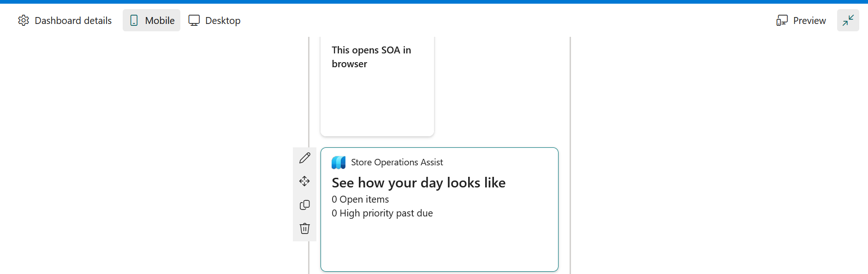Open Dashboard details

pyautogui.click(x=65, y=20)
